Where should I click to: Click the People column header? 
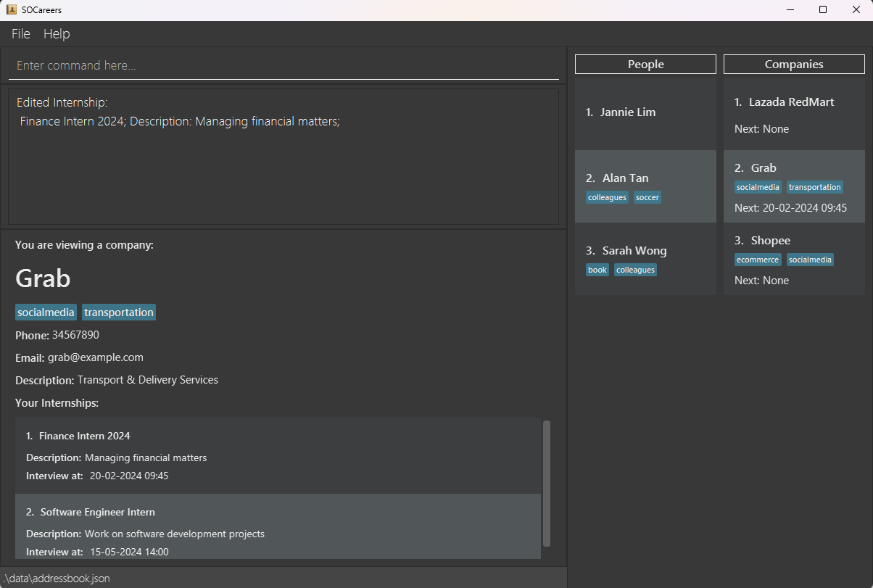[645, 65]
